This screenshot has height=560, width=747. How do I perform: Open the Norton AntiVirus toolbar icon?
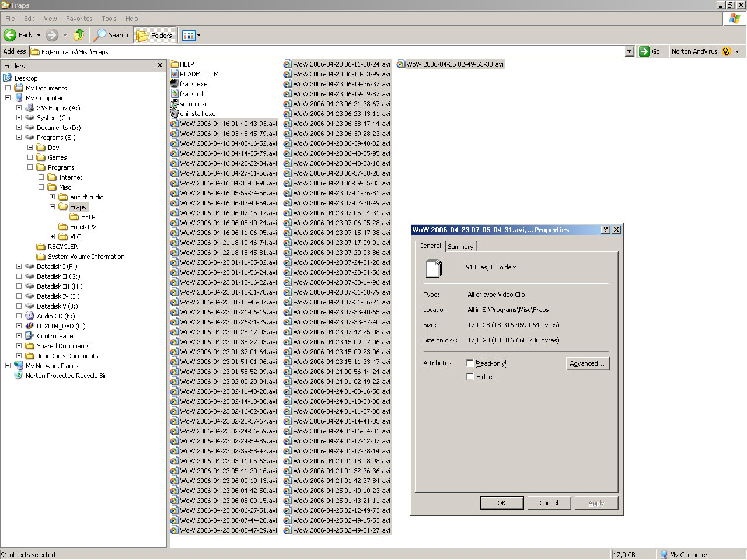726,51
